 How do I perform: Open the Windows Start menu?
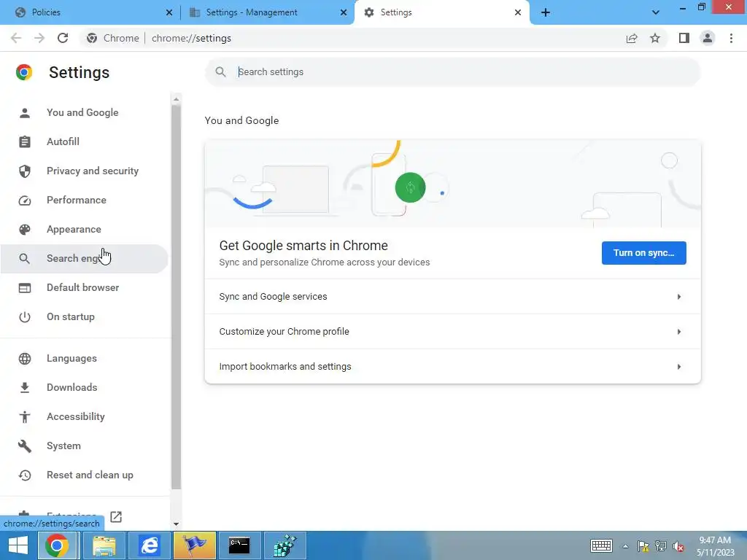point(18,545)
